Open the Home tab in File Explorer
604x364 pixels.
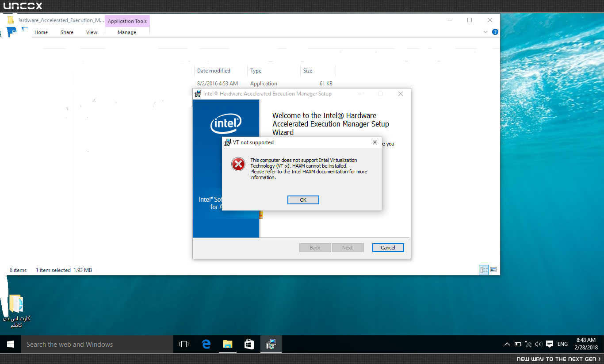pyautogui.click(x=41, y=32)
